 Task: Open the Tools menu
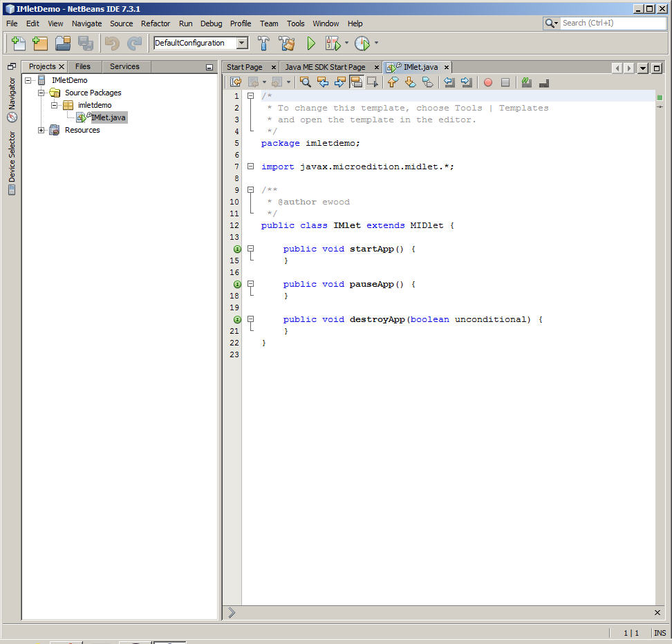(x=296, y=23)
